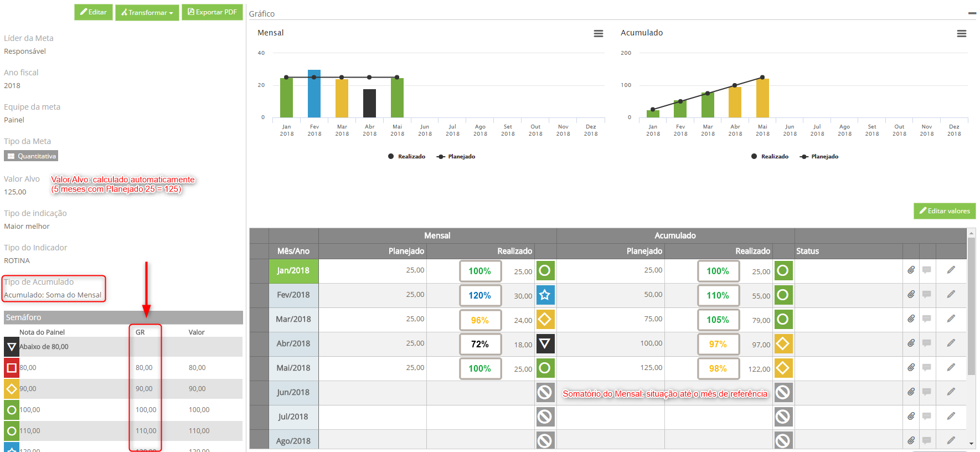Click the Quantitativa goal type badge

(31, 156)
